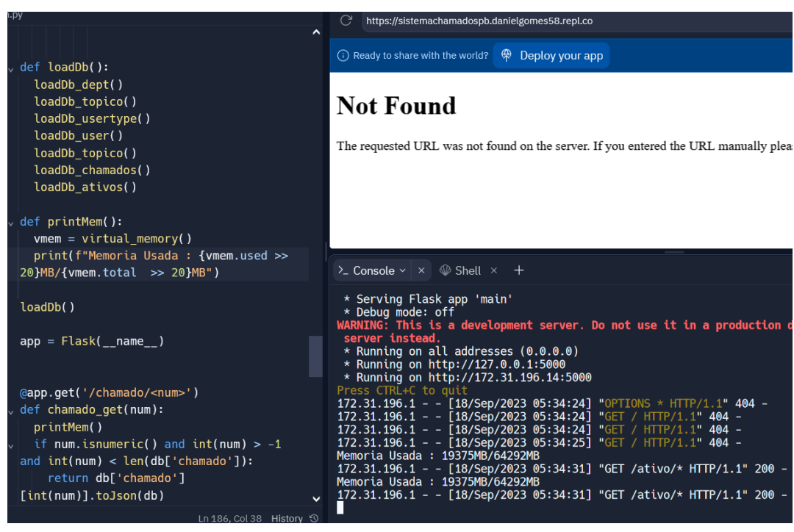Open the Console tab dropdown chevron
The height and width of the screenshot is (532, 794).
click(403, 271)
